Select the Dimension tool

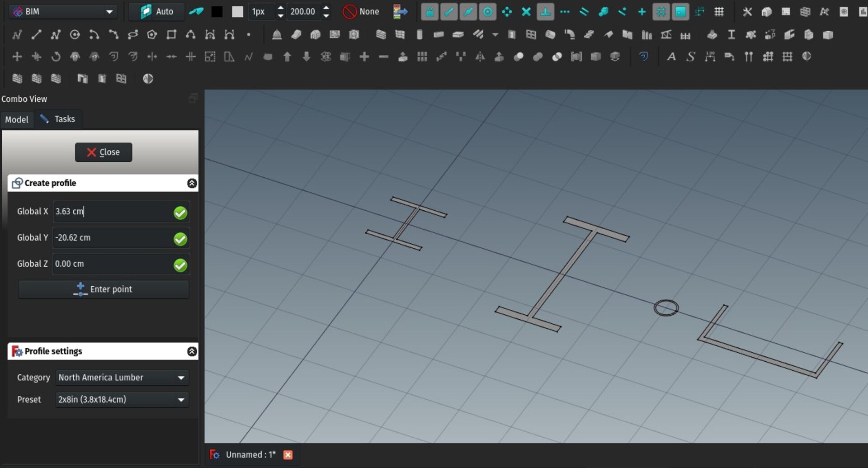click(710, 57)
